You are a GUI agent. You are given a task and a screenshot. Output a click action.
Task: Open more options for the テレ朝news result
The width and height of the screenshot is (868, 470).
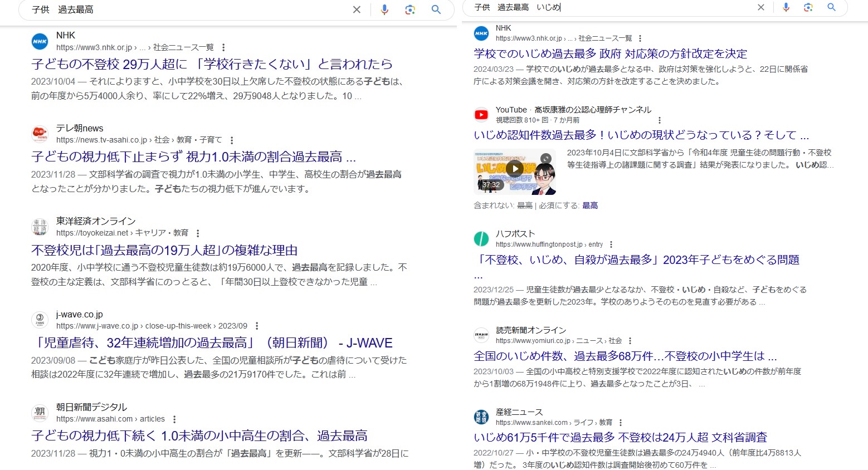pos(232,140)
